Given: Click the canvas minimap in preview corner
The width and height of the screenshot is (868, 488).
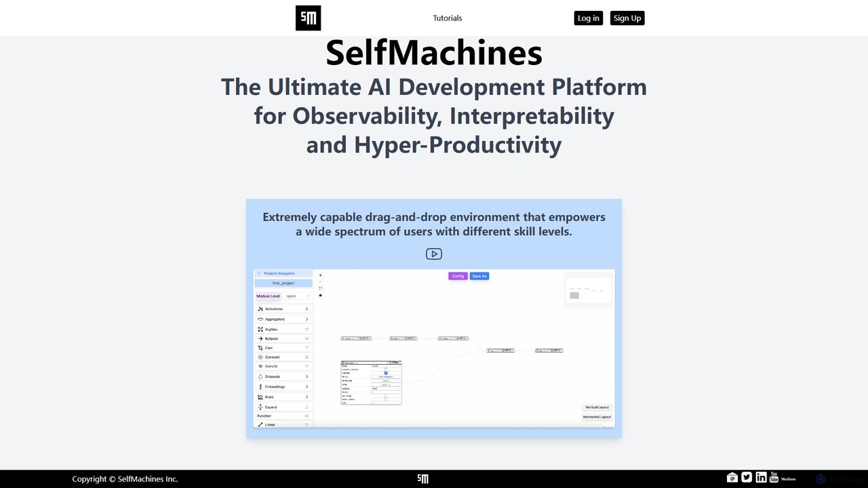Looking at the screenshot, I should pos(589,291).
